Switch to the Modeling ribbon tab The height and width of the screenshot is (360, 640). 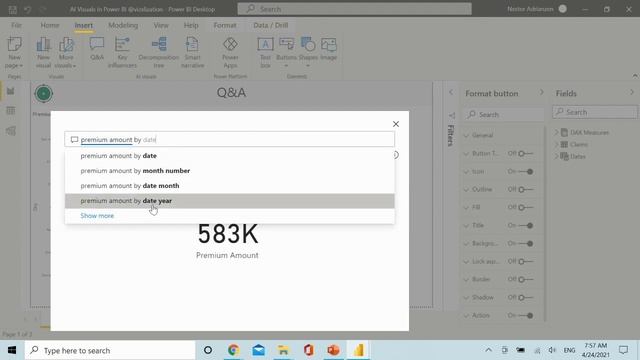(x=123, y=25)
